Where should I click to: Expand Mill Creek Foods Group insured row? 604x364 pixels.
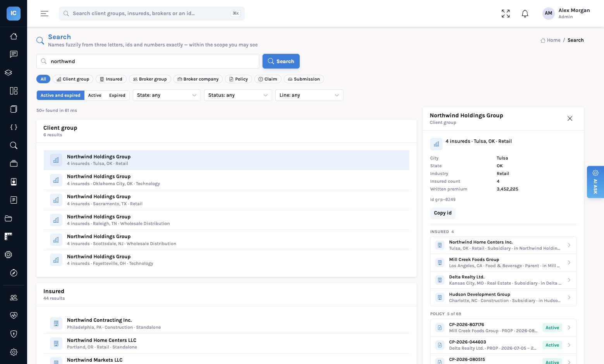pyautogui.click(x=503, y=263)
